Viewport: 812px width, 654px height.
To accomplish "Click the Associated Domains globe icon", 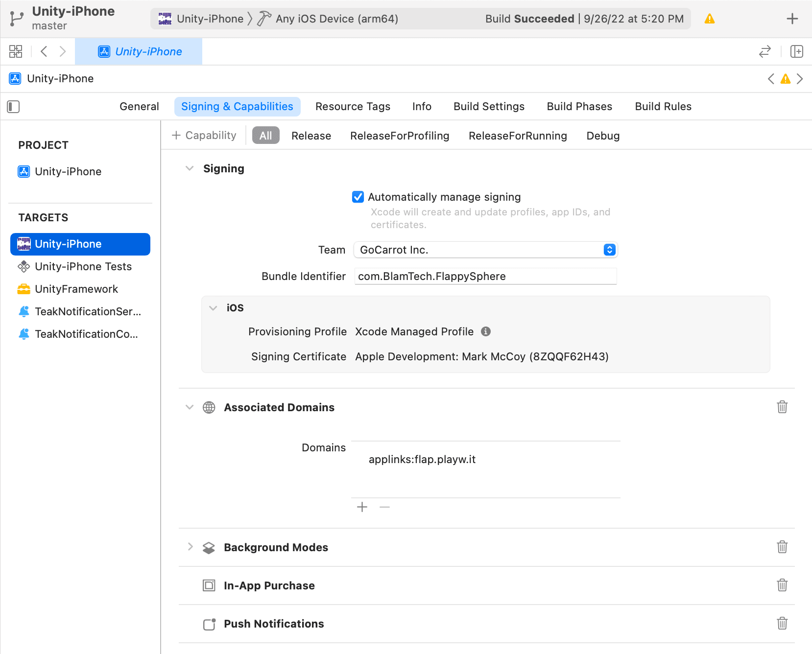I will 209,407.
